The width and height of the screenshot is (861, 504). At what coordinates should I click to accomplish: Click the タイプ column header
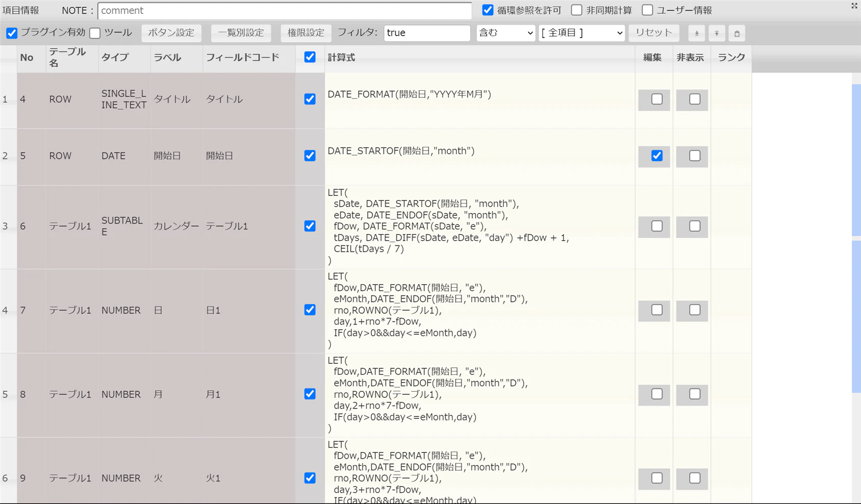coord(124,58)
